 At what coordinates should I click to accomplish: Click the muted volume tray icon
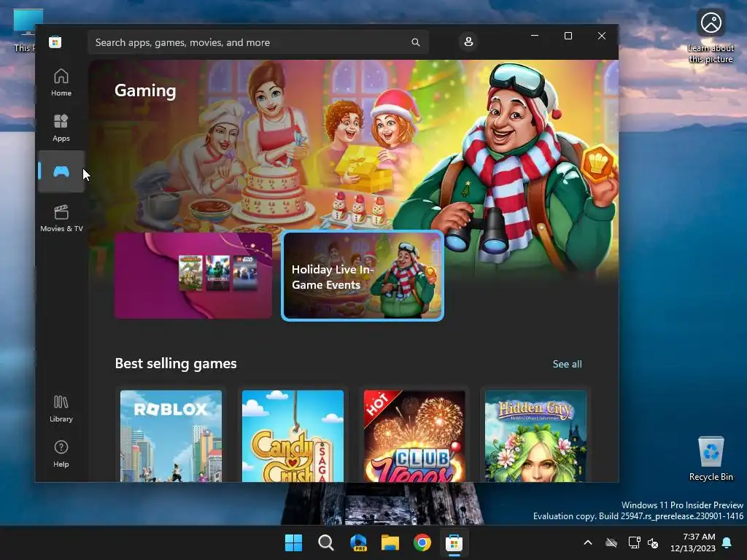(x=653, y=542)
